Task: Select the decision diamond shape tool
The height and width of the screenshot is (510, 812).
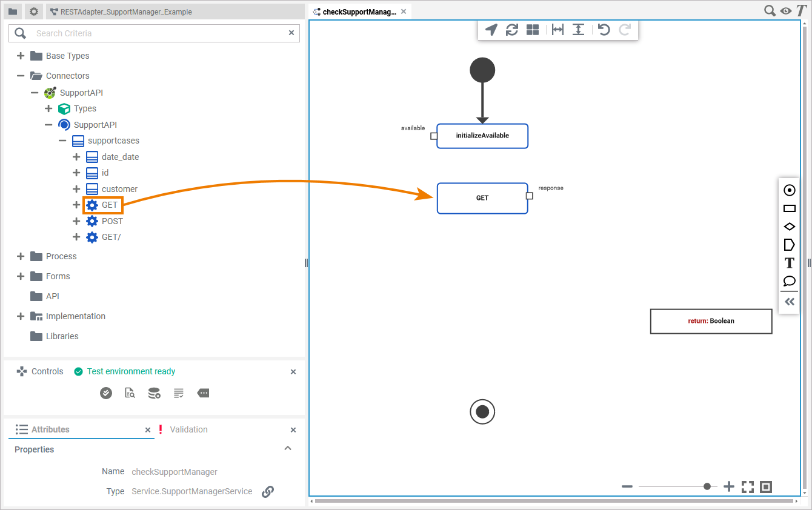Action: [x=789, y=227]
